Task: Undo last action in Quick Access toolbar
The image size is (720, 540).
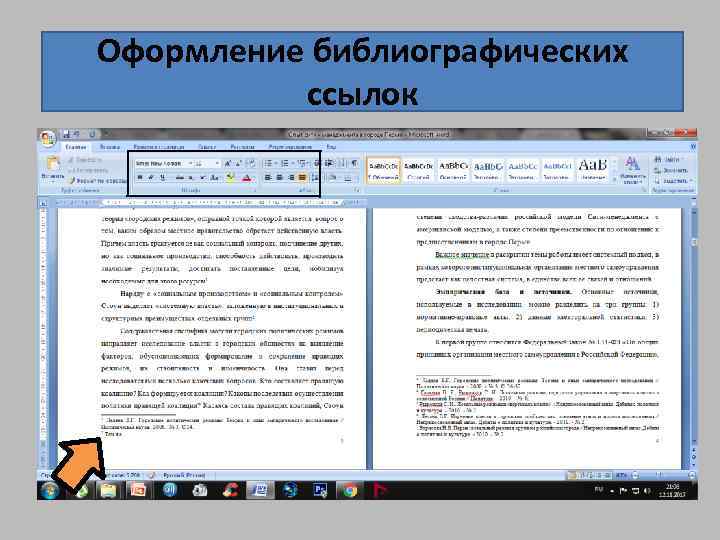Action: pyautogui.click(x=77, y=134)
